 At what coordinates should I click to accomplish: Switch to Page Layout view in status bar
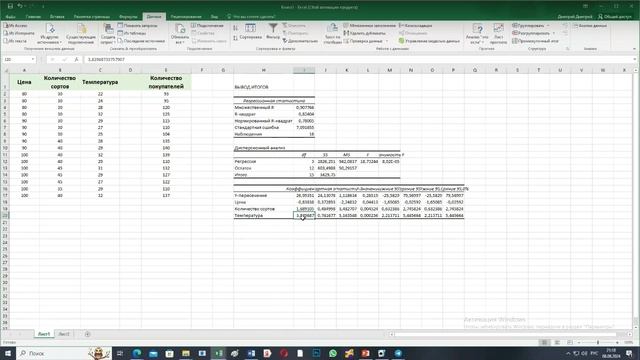[x=557, y=342]
